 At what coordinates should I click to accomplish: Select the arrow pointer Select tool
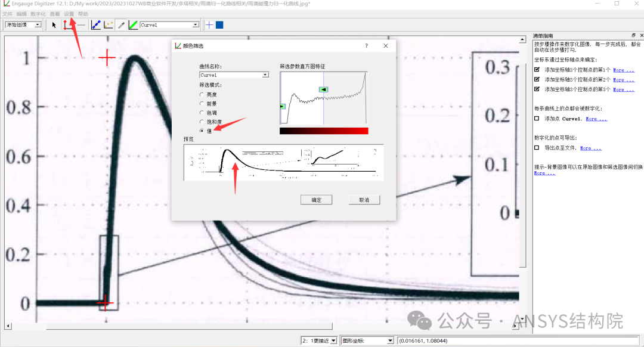pos(54,25)
